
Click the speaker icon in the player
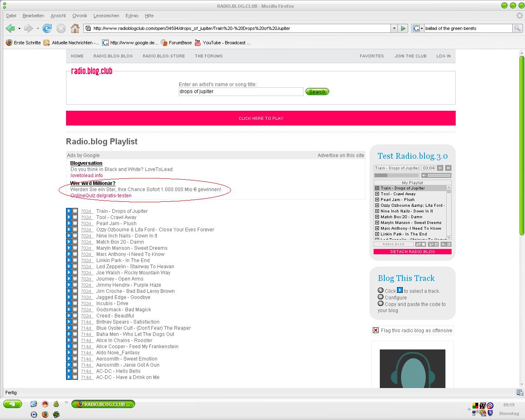425,175
